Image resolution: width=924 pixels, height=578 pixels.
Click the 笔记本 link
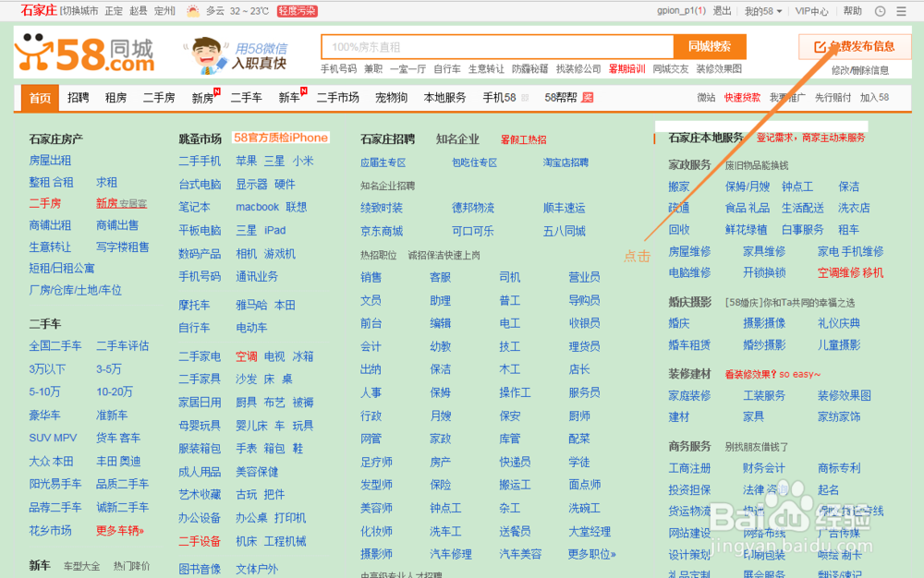pyautogui.click(x=194, y=207)
